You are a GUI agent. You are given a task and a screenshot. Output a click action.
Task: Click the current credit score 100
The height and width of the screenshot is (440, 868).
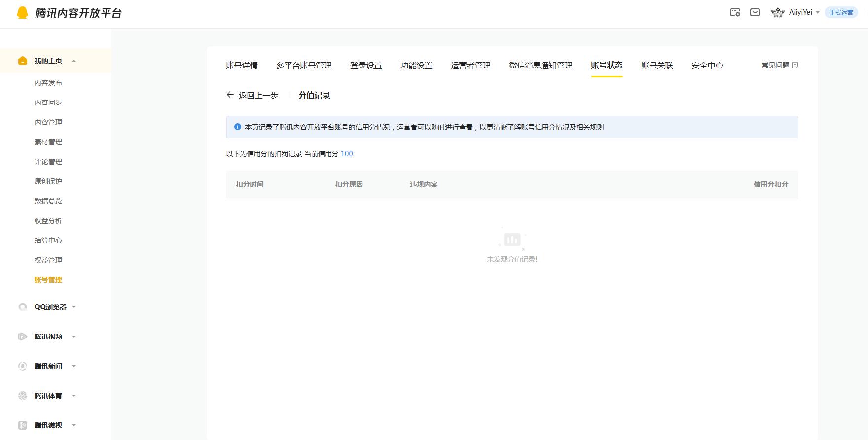coord(347,154)
